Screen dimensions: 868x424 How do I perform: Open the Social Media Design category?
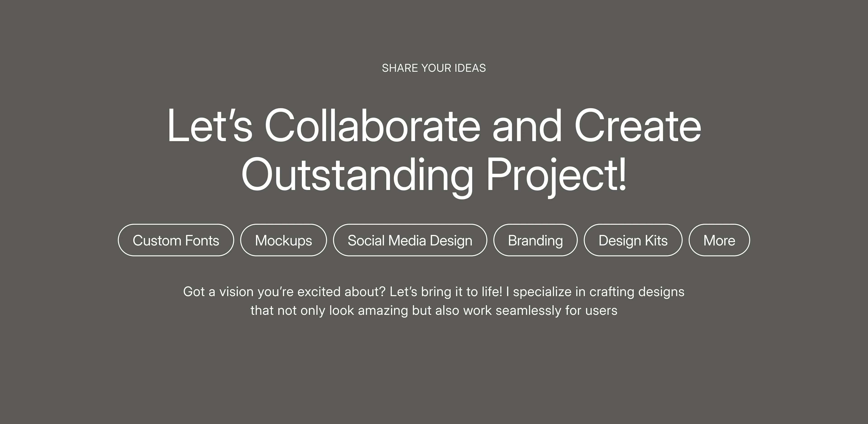(410, 240)
